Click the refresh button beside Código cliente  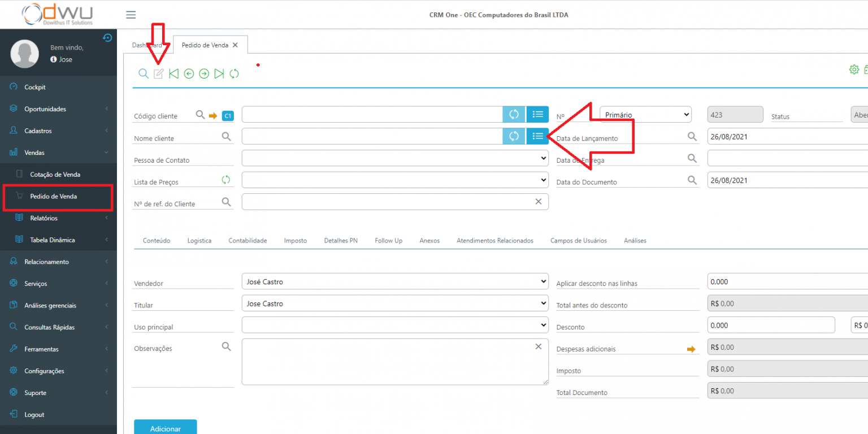pyautogui.click(x=514, y=114)
